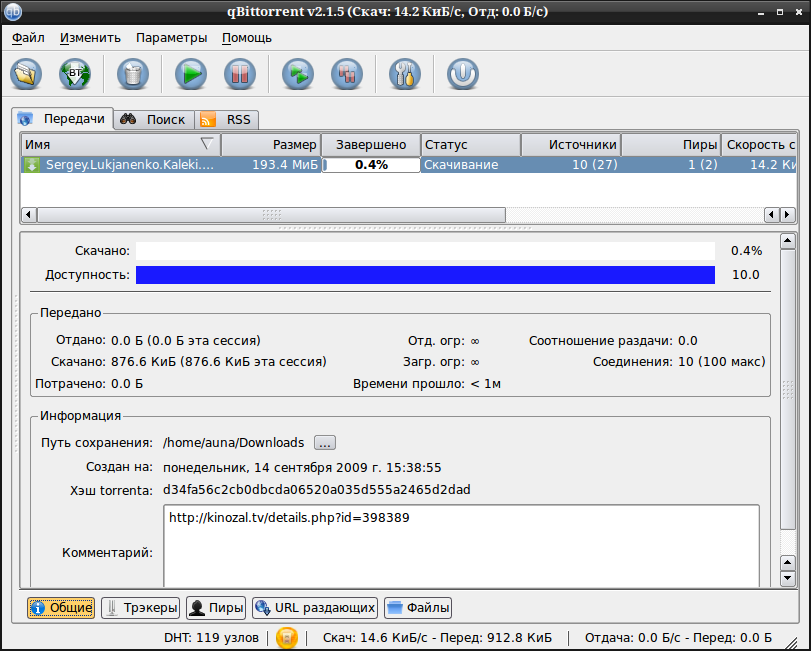Image resolution: width=811 pixels, height=651 pixels.
Task: Click the power exit icon in toolbar
Action: click(x=463, y=74)
